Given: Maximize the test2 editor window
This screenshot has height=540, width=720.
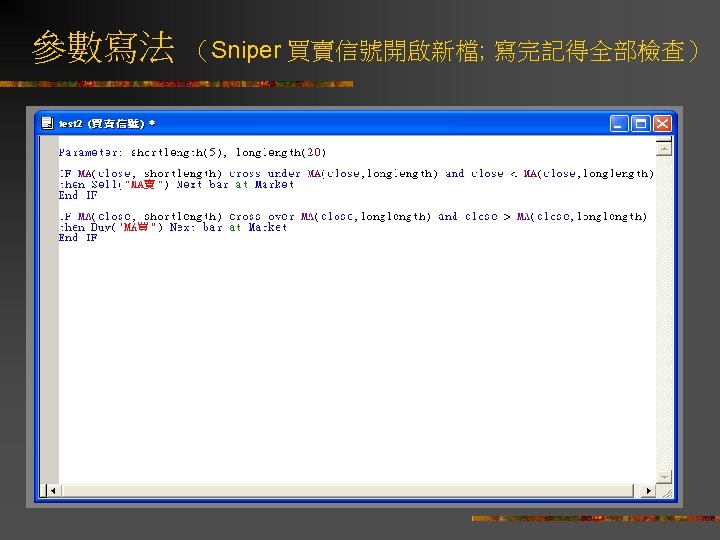Looking at the screenshot, I should click(x=641, y=124).
